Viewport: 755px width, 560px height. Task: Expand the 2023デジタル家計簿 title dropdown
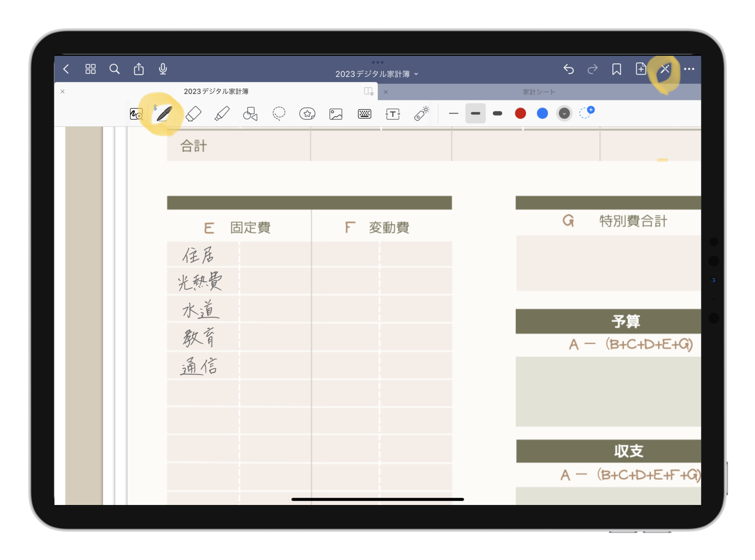click(377, 74)
